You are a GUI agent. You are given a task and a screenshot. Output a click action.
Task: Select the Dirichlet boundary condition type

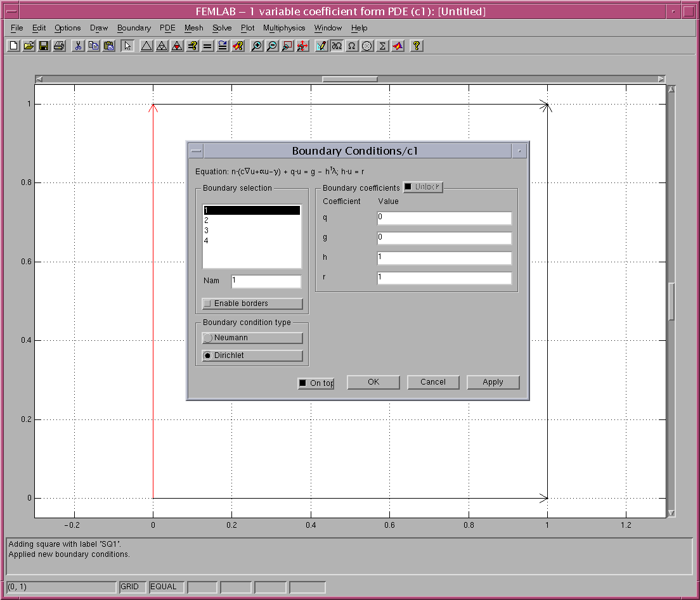252,355
